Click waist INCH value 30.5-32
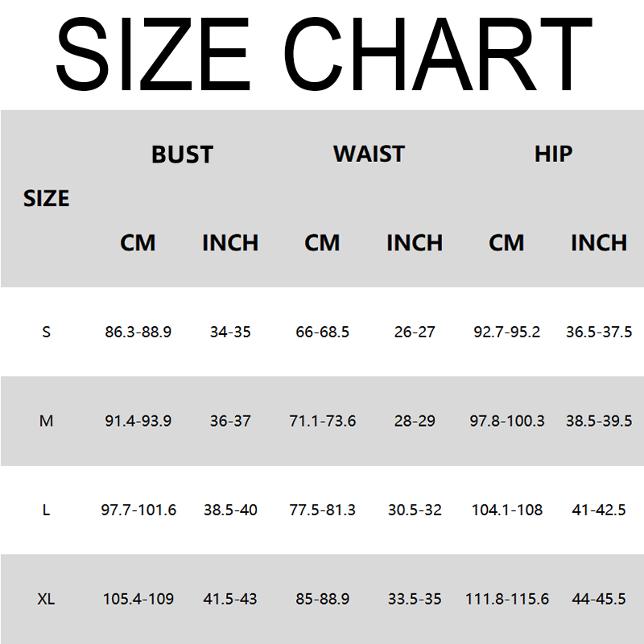Viewport: 644px width, 644px height. pyautogui.click(x=415, y=510)
